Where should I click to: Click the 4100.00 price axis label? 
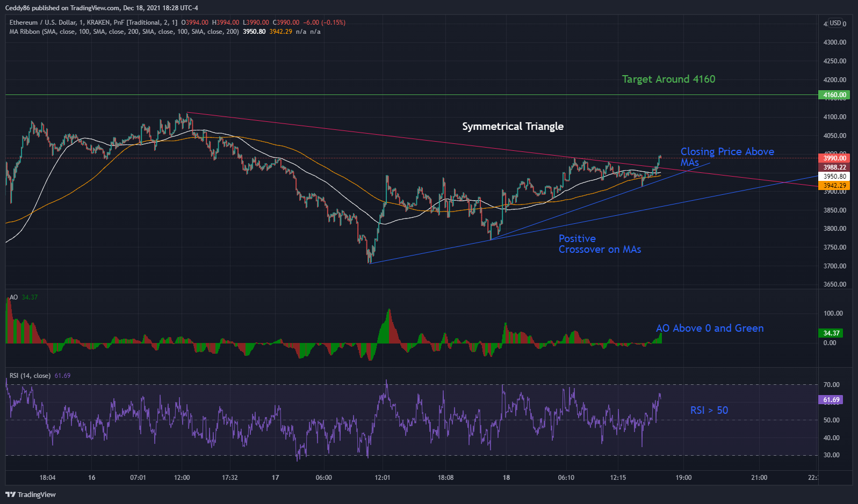(x=835, y=117)
